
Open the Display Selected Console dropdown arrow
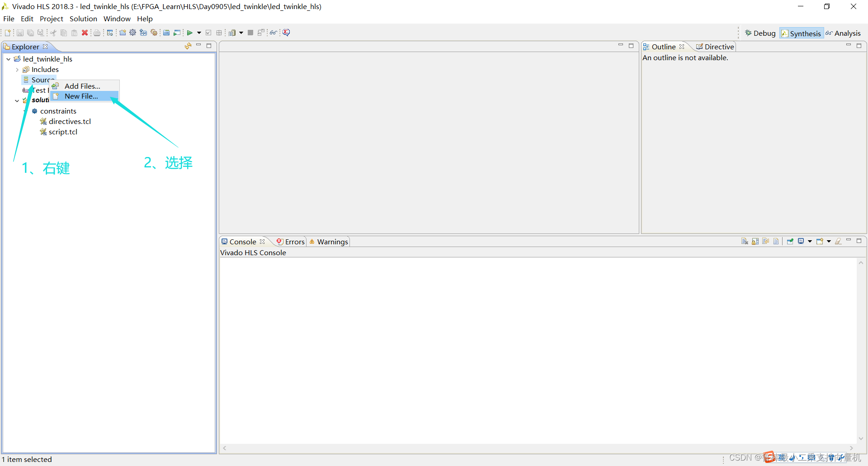pos(810,241)
